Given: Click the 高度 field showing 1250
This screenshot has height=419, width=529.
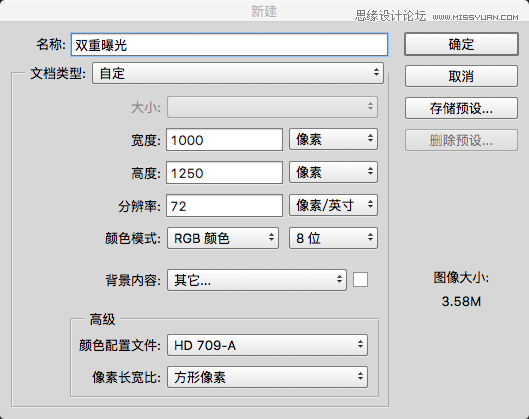Looking at the screenshot, I should 224,173.
